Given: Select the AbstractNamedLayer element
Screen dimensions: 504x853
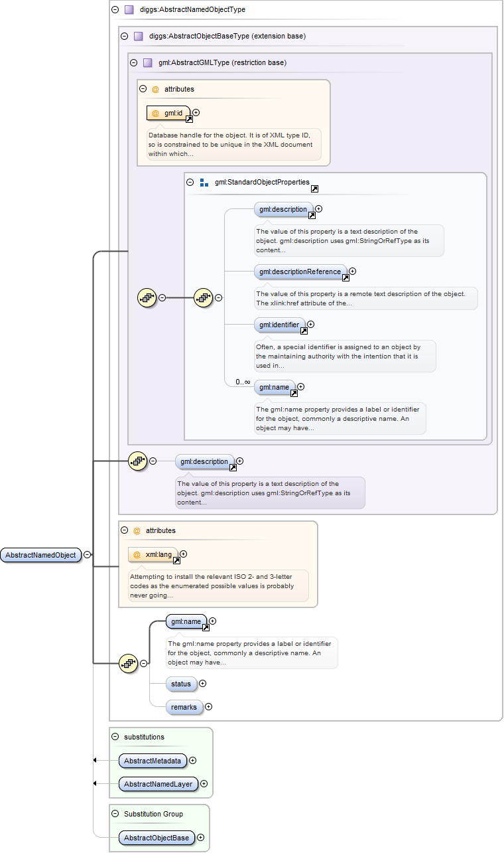Looking at the screenshot, I should [x=158, y=784].
